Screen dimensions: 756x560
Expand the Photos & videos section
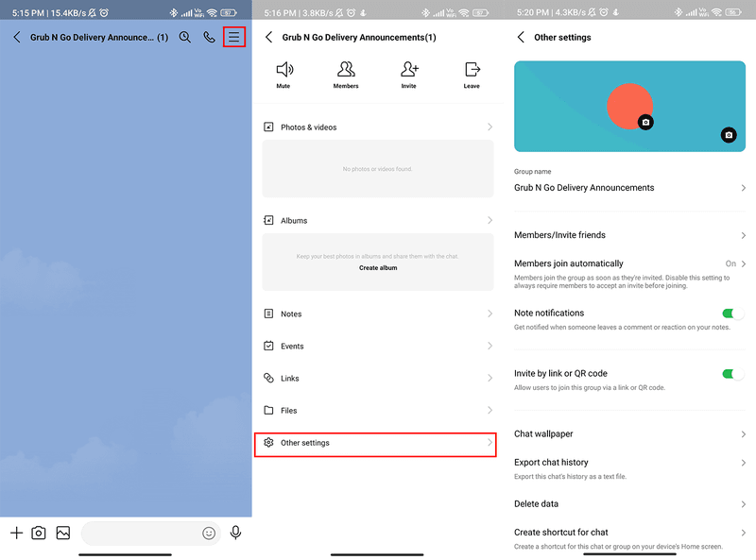377,127
